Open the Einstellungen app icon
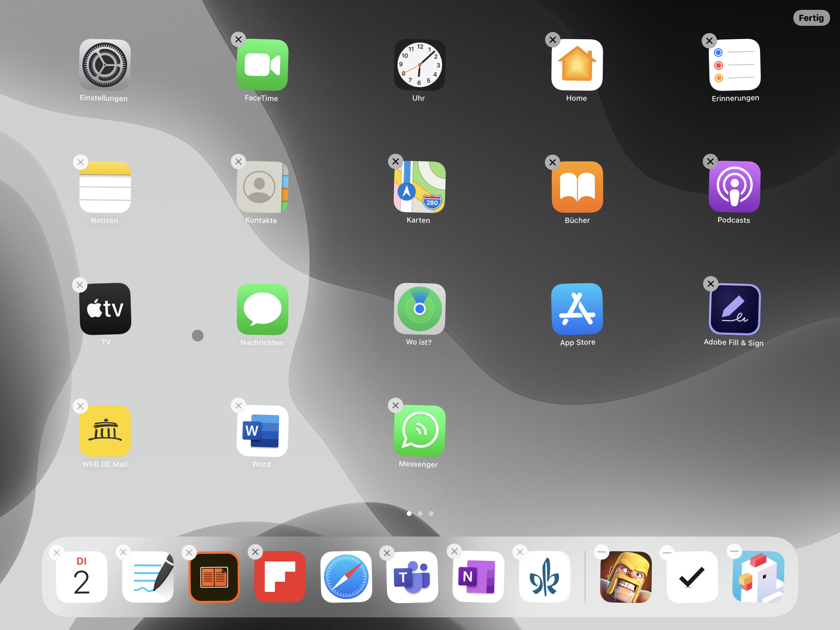840x630 pixels. pyautogui.click(x=105, y=65)
